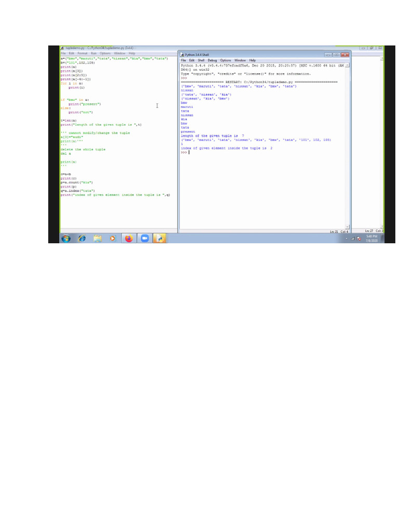The width and height of the screenshot is (399, 532).
Task: Launch Internet Explorer from the taskbar
Action: [82, 238]
